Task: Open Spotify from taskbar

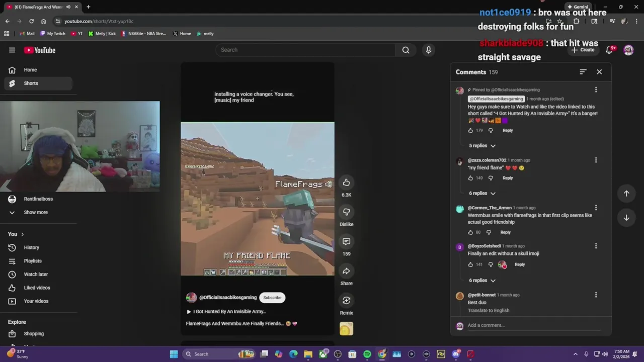Action: tap(367, 354)
